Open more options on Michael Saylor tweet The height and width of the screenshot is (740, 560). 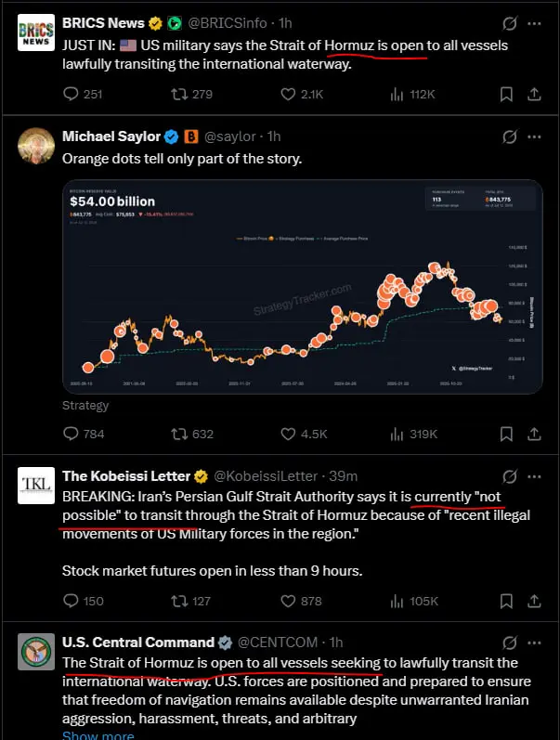pyautogui.click(x=534, y=136)
